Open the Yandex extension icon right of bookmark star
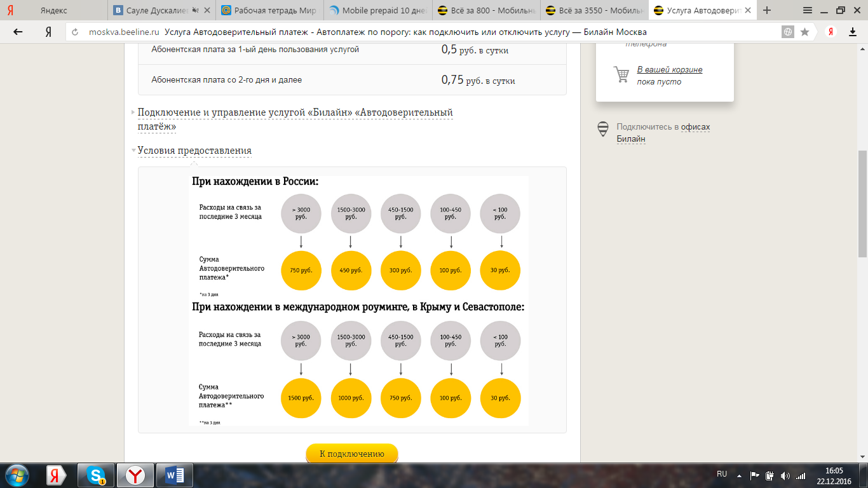 830,32
